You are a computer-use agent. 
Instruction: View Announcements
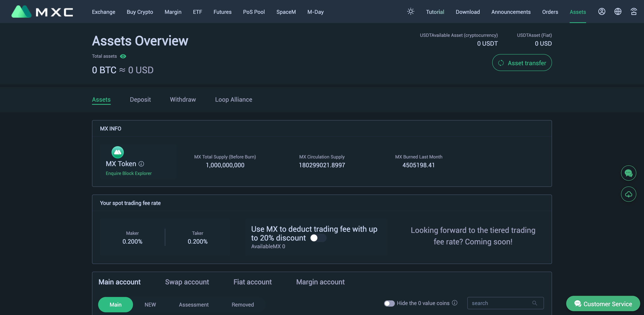coord(511,12)
